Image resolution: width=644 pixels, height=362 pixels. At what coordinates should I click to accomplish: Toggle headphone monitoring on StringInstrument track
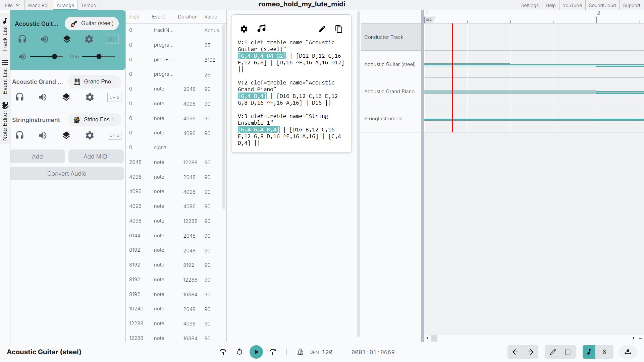coord(19,135)
